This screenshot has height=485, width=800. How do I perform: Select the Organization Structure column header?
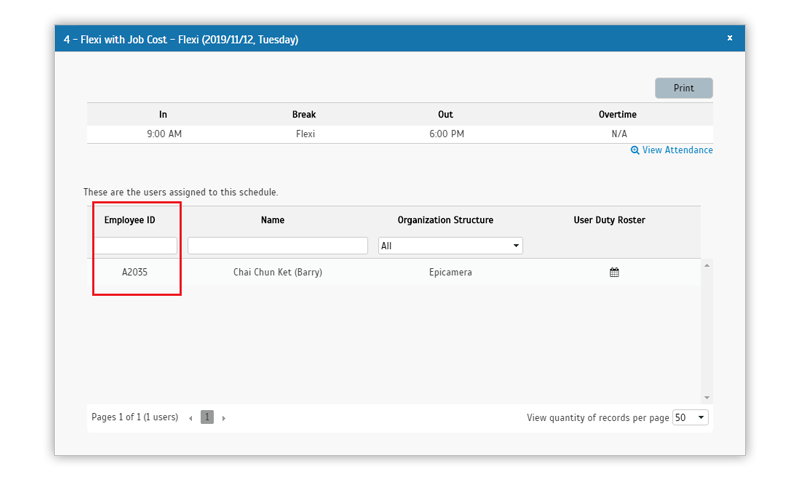445,220
